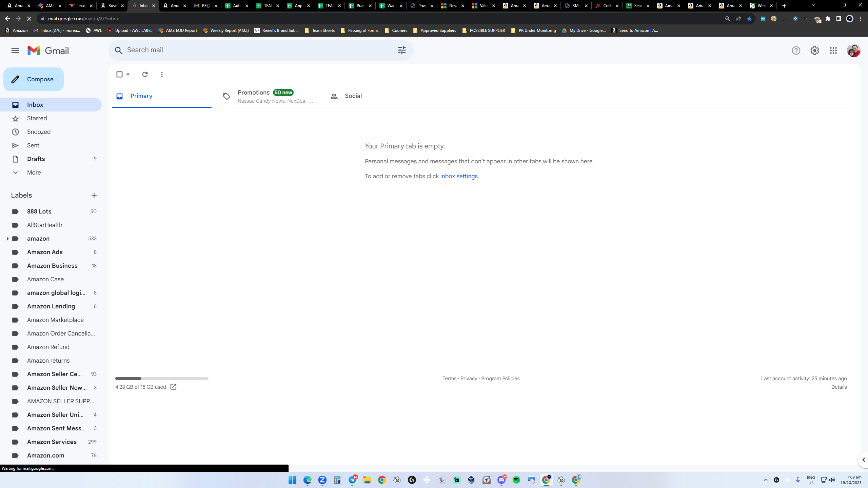Switch to the Promotions tab
This screenshot has height=488, width=868.
[269, 96]
